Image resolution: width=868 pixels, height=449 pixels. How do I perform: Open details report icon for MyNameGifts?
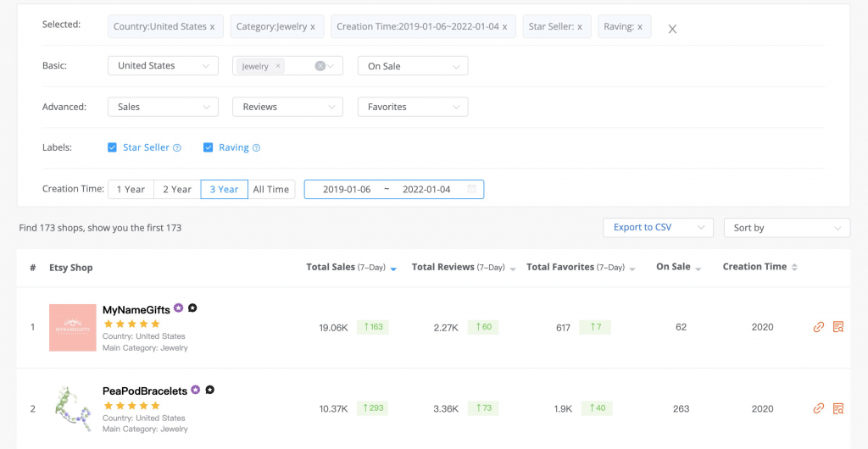click(838, 327)
